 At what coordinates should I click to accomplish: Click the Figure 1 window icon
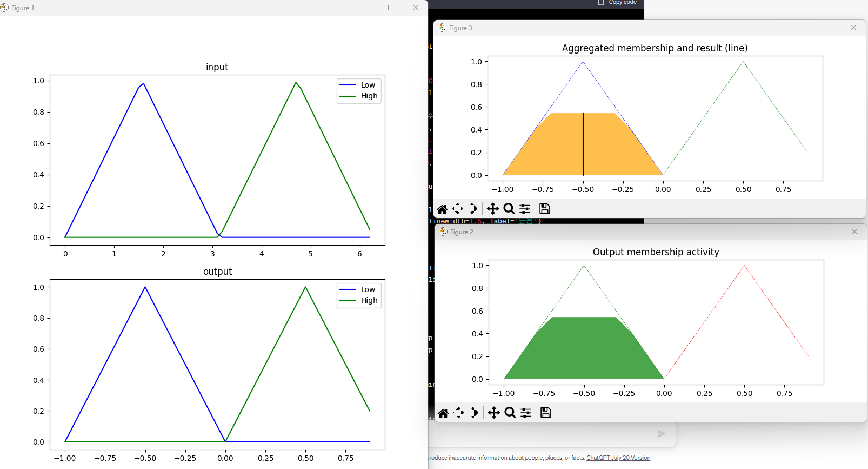[4, 8]
